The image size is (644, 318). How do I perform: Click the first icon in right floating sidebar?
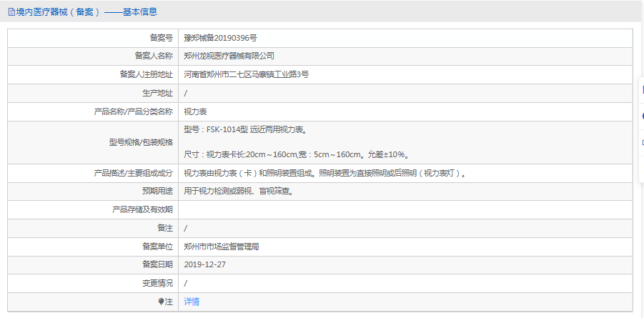(641, 91)
